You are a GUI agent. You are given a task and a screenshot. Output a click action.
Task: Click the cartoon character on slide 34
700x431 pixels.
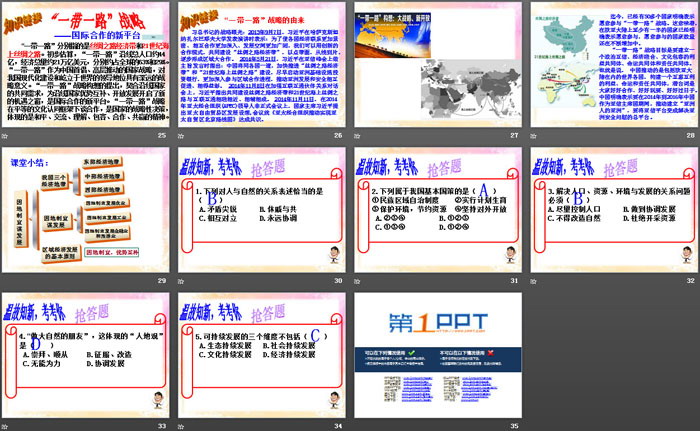tap(334, 400)
